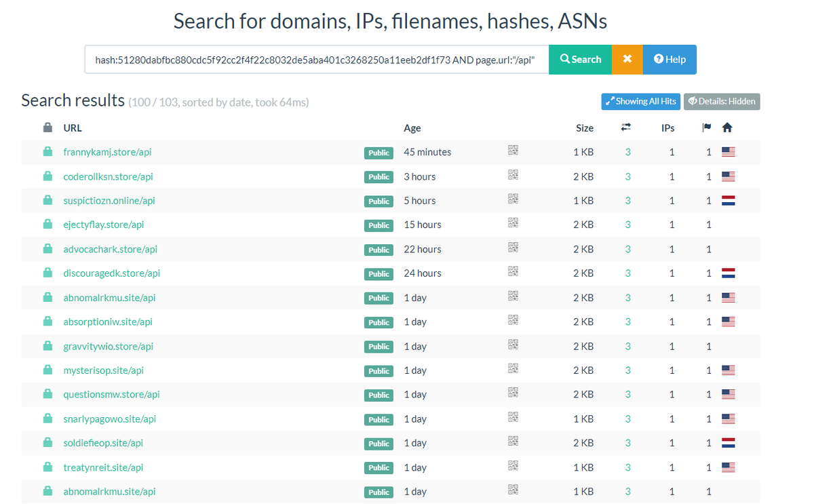Open the ejectyflay.store/api link

point(104,225)
